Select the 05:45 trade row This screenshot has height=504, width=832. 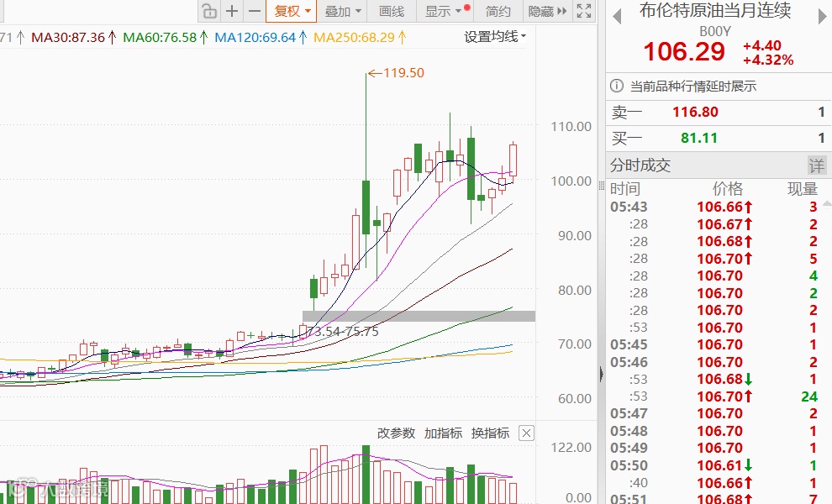(x=714, y=345)
